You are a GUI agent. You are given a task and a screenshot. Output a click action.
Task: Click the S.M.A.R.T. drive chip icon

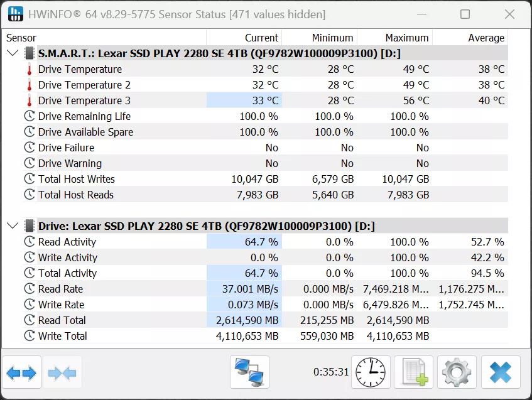30,53
